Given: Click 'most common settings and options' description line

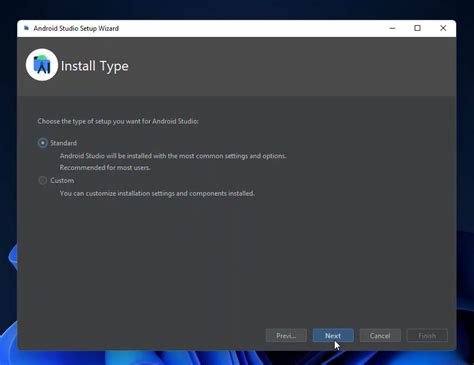Looking at the screenshot, I should (x=173, y=156).
